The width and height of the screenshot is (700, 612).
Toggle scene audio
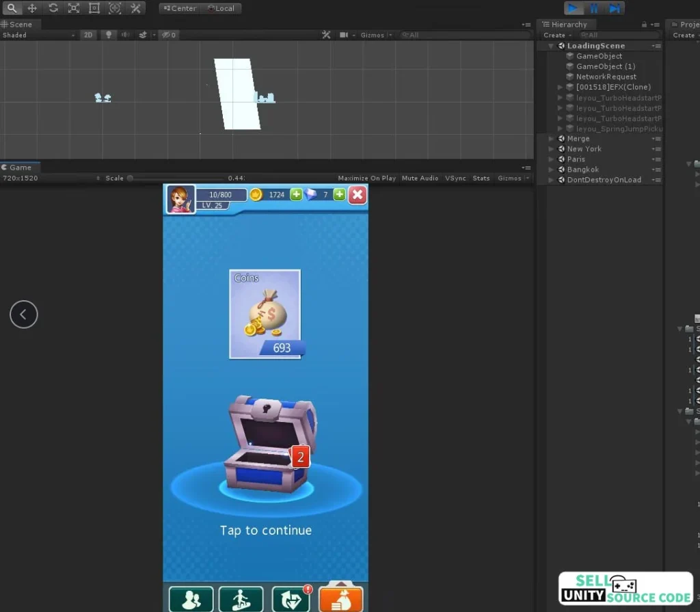click(126, 35)
